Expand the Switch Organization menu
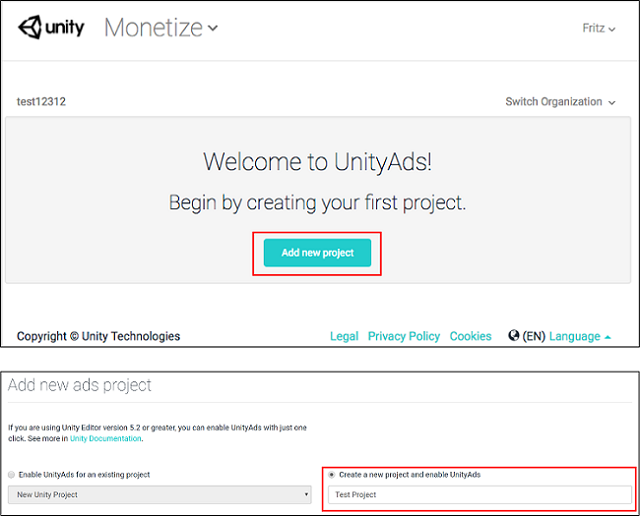 click(560, 102)
